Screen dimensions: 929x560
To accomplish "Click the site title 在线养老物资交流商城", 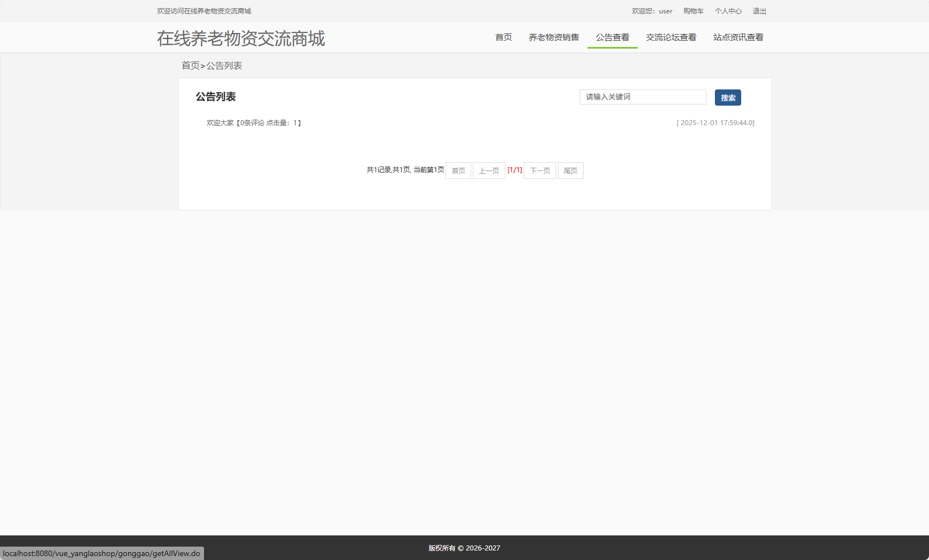I will (x=241, y=38).
